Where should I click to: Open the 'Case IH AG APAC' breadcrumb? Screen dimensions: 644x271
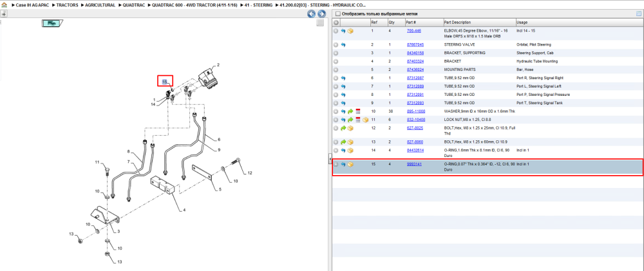[32, 5]
